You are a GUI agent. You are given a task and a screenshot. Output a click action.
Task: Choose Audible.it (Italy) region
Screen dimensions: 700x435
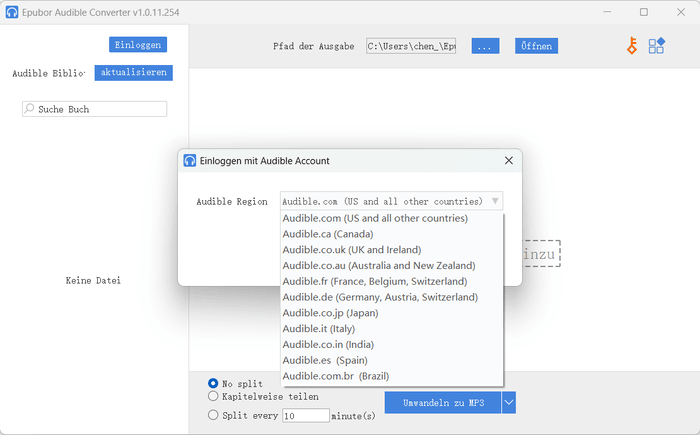392,329
